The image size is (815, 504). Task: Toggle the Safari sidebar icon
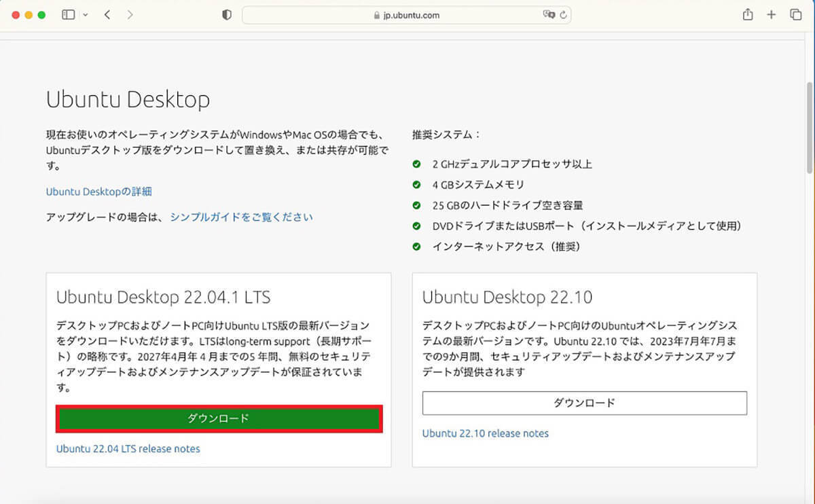(68, 15)
